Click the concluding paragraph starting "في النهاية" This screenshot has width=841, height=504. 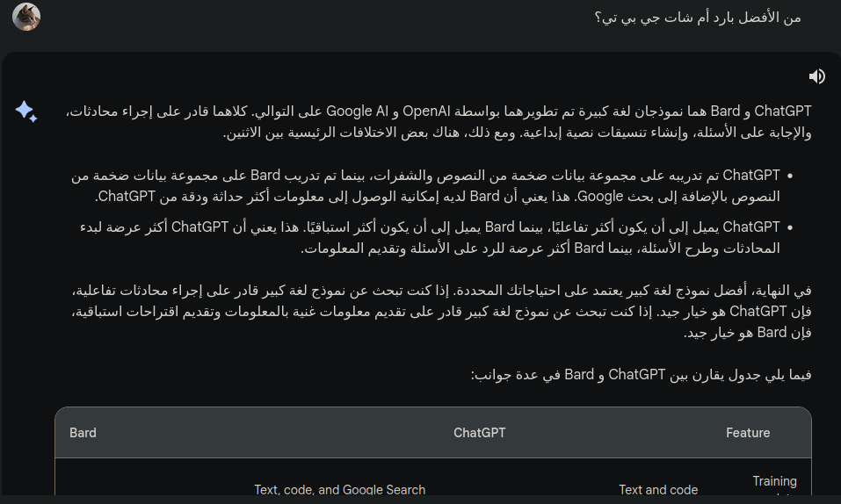click(439, 290)
